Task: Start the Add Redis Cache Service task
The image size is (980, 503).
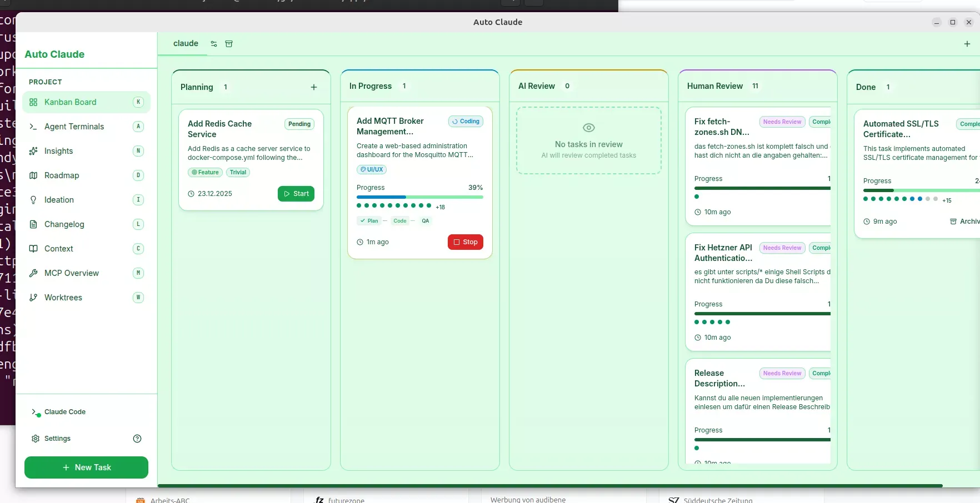Action: pos(296,194)
